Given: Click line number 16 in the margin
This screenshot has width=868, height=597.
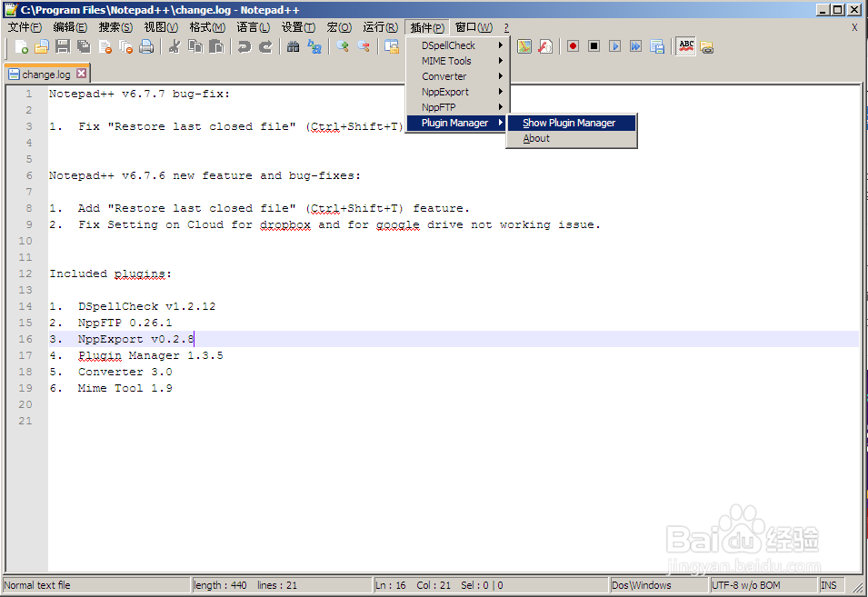Looking at the screenshot, I should [25, 339].
